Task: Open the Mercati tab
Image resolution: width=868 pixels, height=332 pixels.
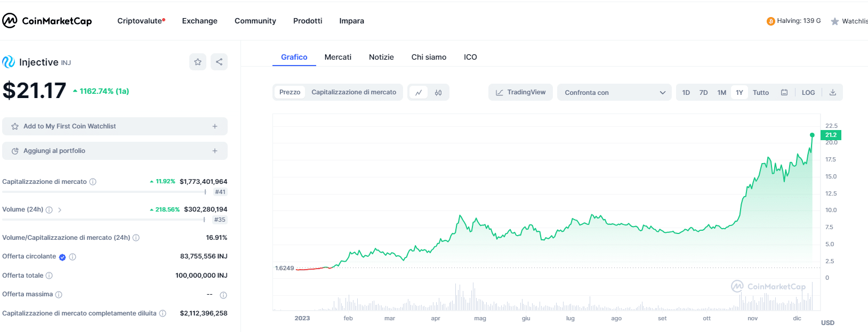Action: pos(337,57)
